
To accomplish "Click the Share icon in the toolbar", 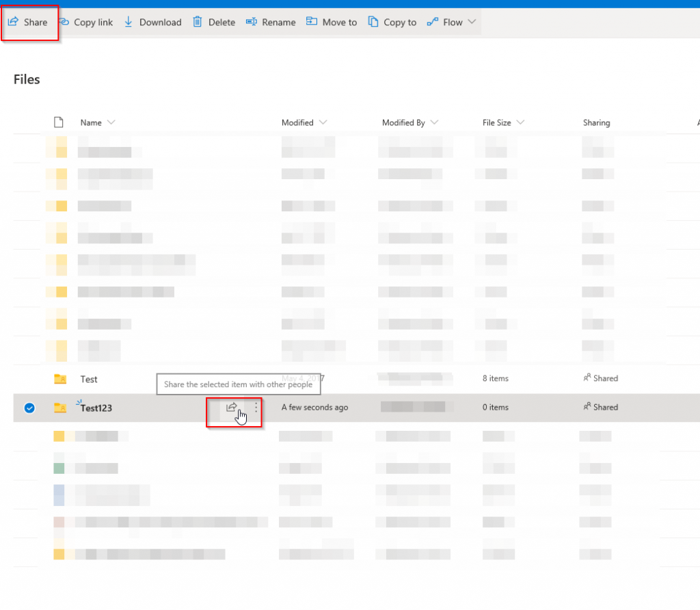I will click(13, 22).
